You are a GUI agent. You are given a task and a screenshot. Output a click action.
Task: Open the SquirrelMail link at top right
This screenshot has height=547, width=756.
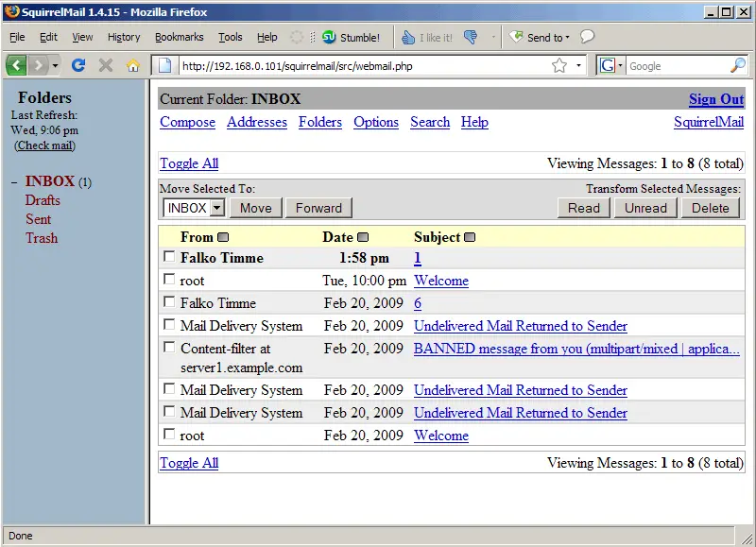[709, 122]
